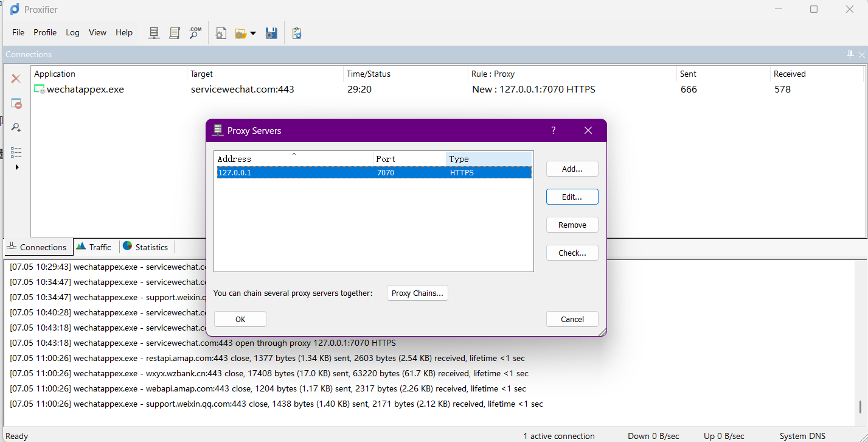Image resolution: width=868 pixels, height=442 pixels.
Task: Click the document-with-gear profile toolbar icon
Action: pos(221,33)
